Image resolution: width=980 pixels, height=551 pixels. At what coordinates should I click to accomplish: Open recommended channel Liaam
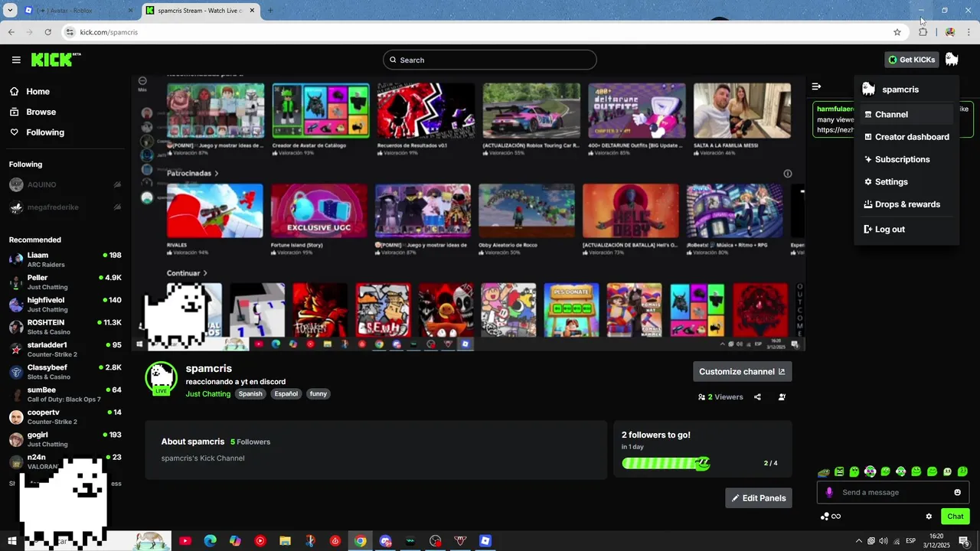pos(65,259)
